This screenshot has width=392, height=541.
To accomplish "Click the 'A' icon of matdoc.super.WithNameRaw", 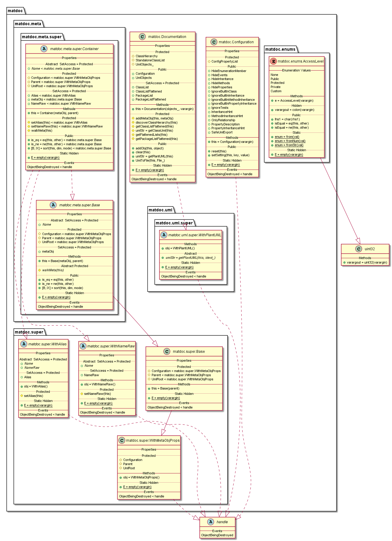I will pos(83,346).
